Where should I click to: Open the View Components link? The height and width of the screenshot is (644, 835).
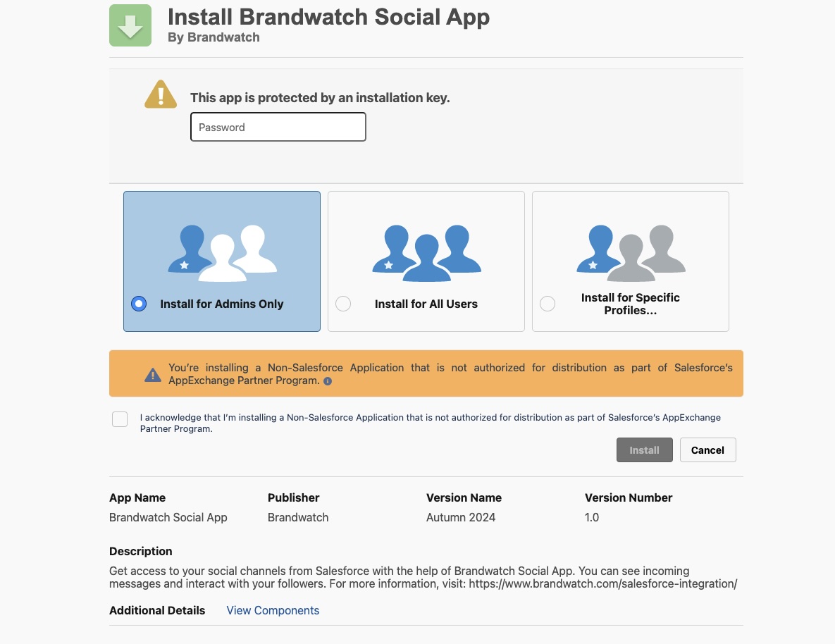[273, 610]
